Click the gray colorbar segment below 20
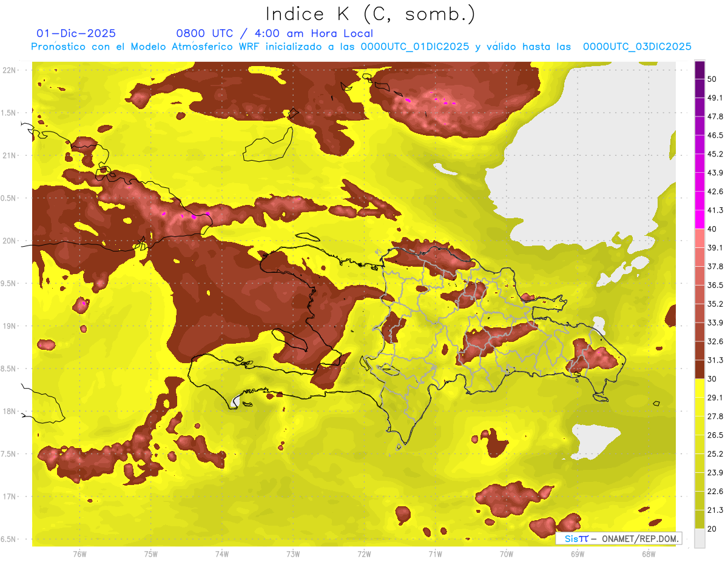Viewport: 728px width, 562px height. pos(699,538)
